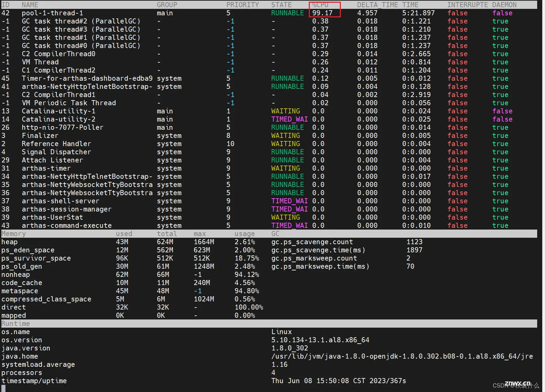
Task: Click the %CPU column header
Action: 320,5
